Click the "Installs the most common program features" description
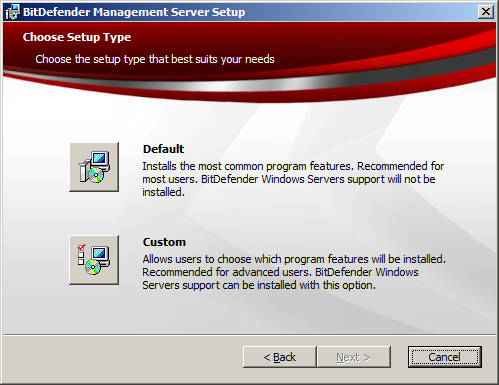Viewport: 499px width, 385px height. pyautogui.click(x=293, y=179)
